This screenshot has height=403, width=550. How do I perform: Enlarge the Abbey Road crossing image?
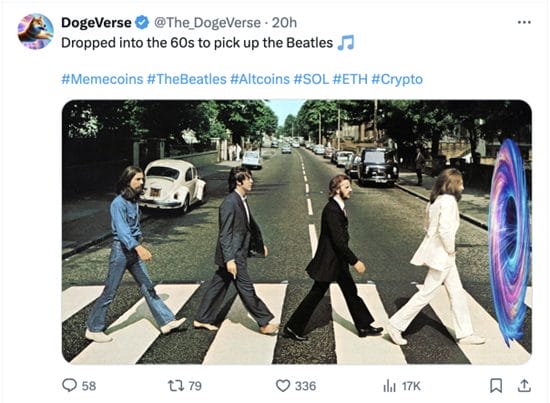point(297,232)
